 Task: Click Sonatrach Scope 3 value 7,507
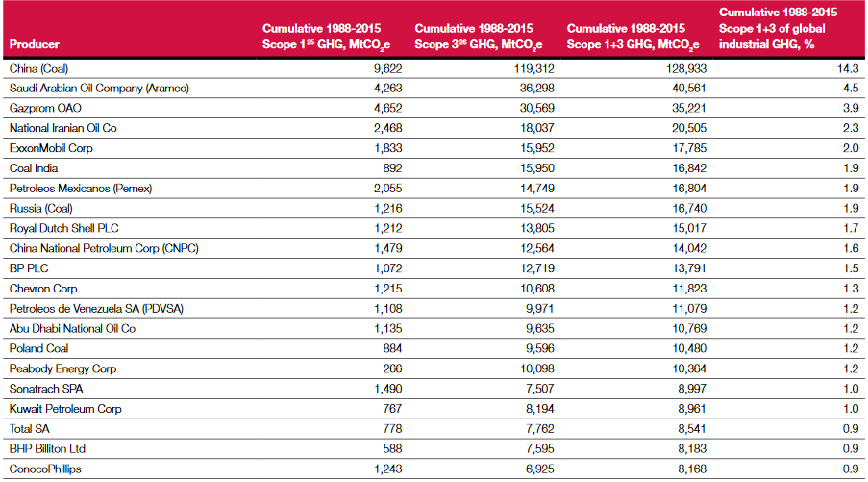pos(539,389)
